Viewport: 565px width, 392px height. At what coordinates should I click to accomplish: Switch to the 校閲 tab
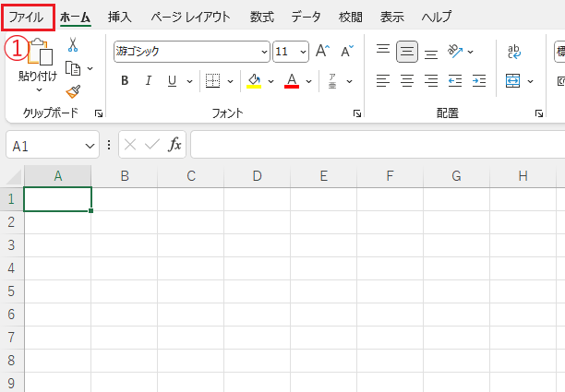[x=350, y=17]
